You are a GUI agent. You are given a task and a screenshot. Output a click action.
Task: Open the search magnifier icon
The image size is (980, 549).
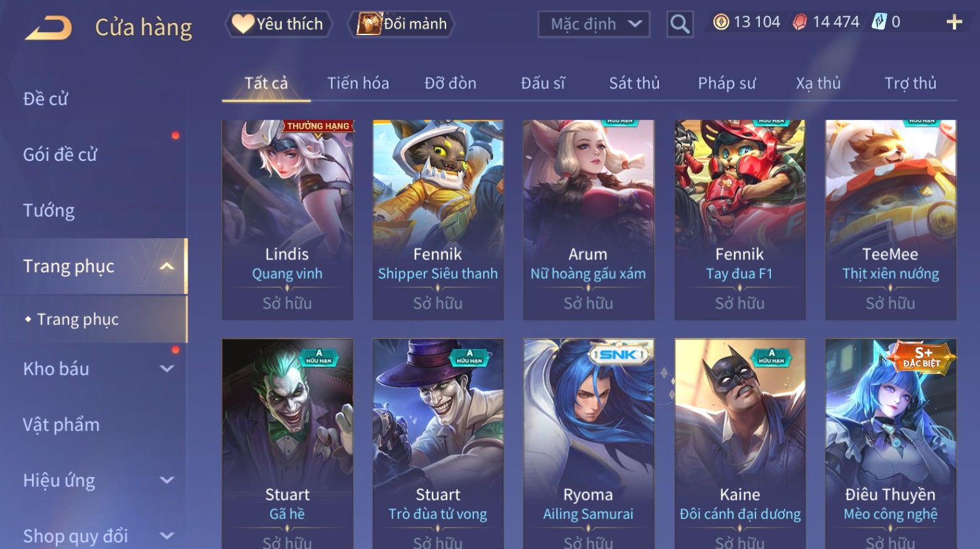[x=680, y=24]
